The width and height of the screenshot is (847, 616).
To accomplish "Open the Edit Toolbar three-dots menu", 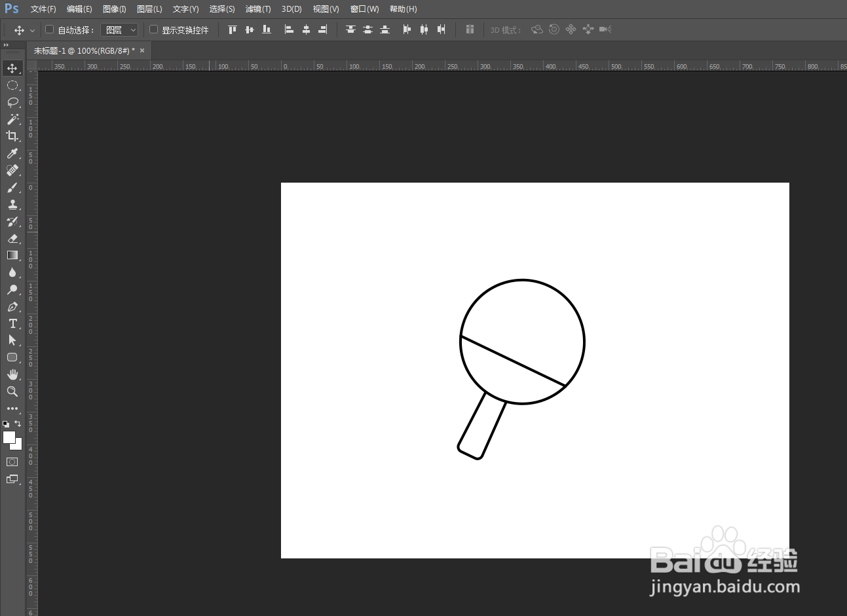I will (x=12, y=408).
